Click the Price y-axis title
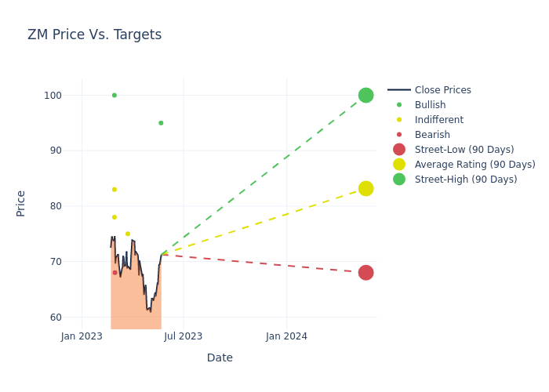Screen dimensions: 549x392 tap(21, 203)
